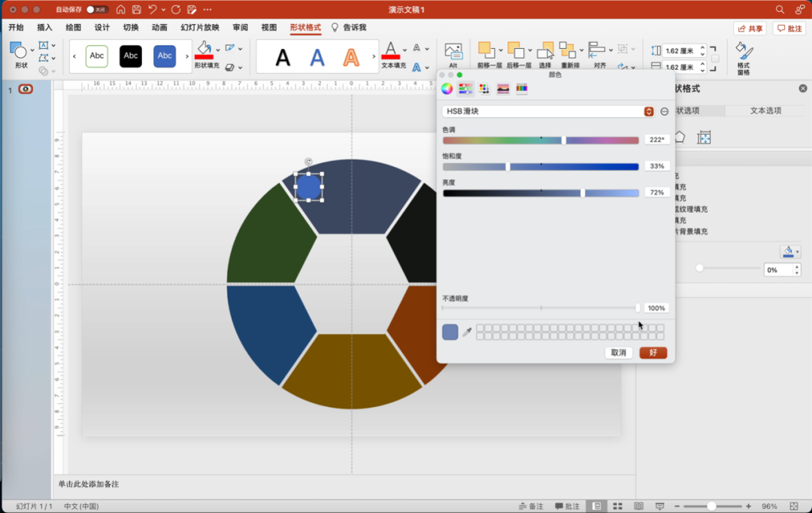Apply the black Abc shape style
This screenshot has width=812, height=513.
pyautogui.click(x=131, y=56)
